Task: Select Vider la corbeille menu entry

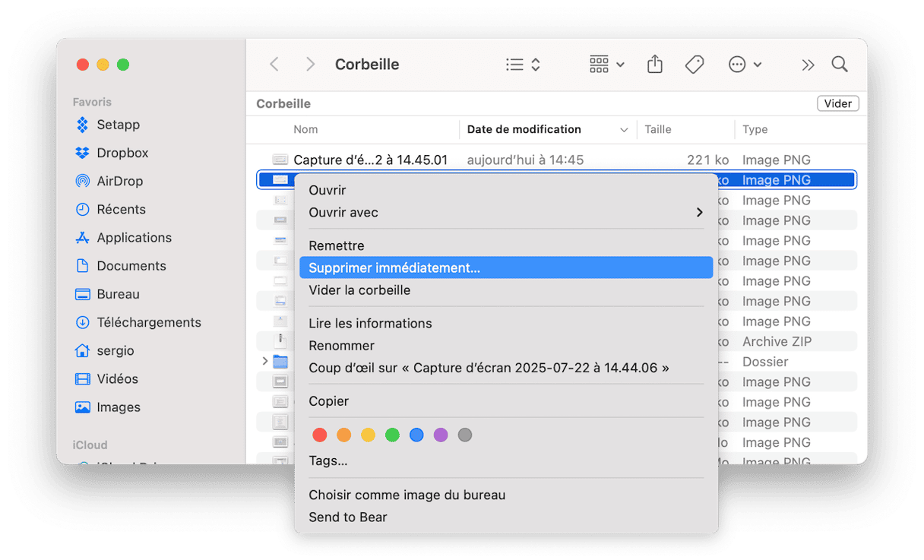Action: click(x=359, y=290)
